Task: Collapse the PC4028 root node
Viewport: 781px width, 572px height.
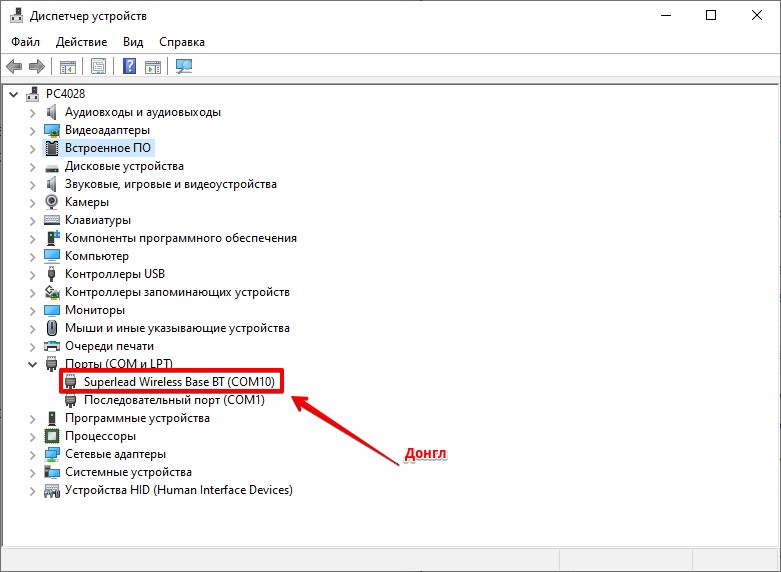Action: tap(14, 94)
